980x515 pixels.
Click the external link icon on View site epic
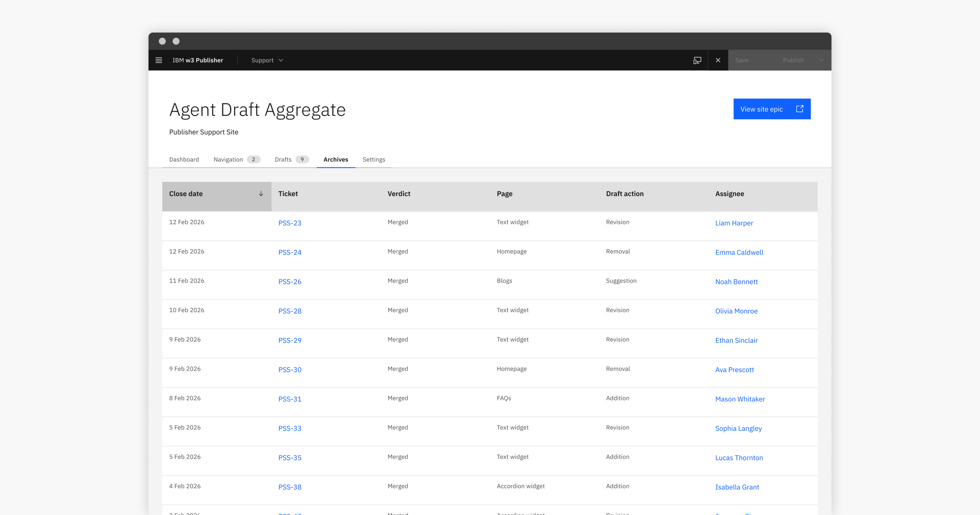800,109
